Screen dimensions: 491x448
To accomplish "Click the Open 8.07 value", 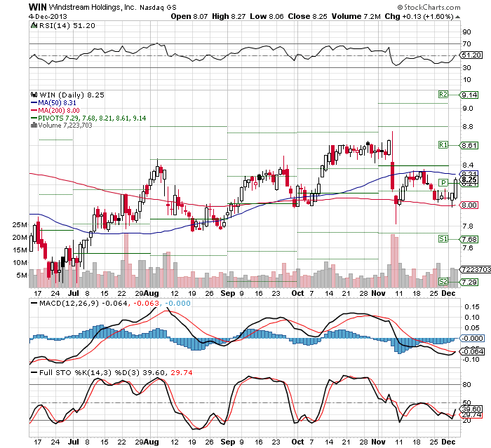I will (x=189, y=16).
